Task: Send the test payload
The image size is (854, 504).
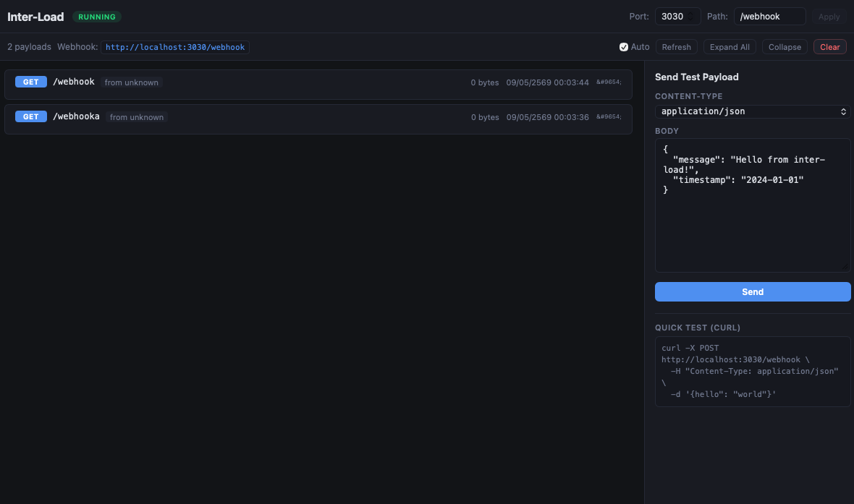Action: coord(752,291)
